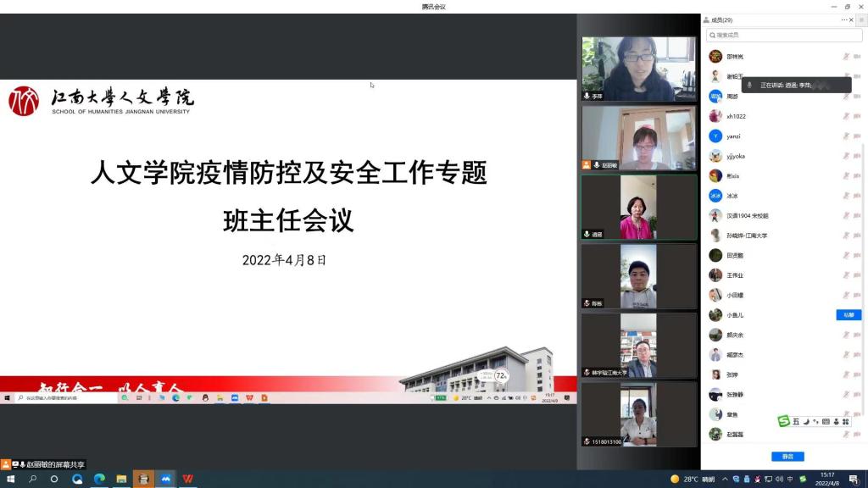Viewport: 868px width, 488px height.
Task: Select the top speaker video thumbnail
Action: point(638,69)
